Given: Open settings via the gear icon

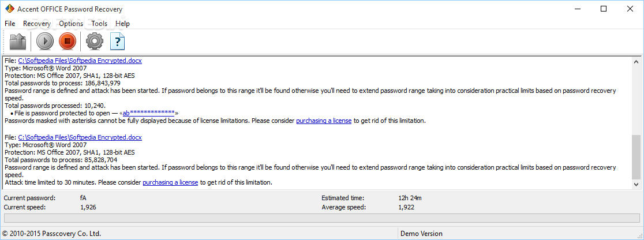Looking at the screenshot, I should [x=94, y=42].
